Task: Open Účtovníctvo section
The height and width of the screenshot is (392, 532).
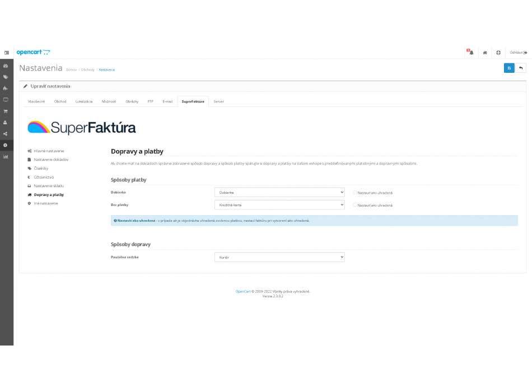Action: 40,177
